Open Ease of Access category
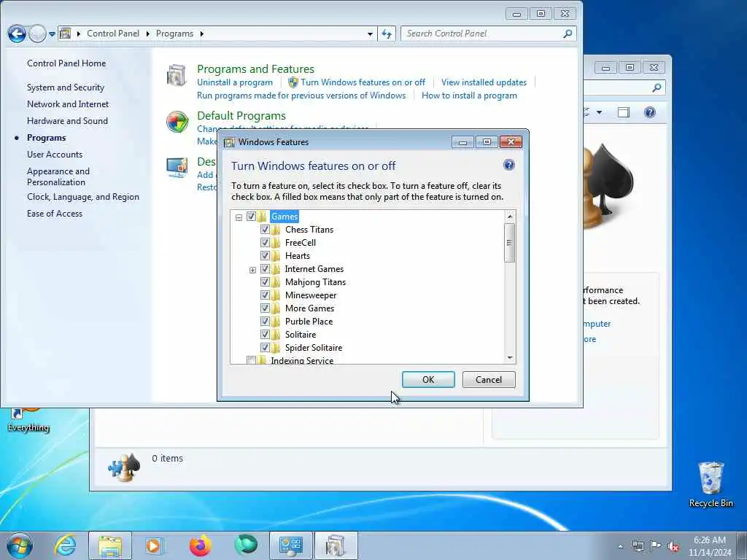747x560 pixels. [x=54, y=214]
